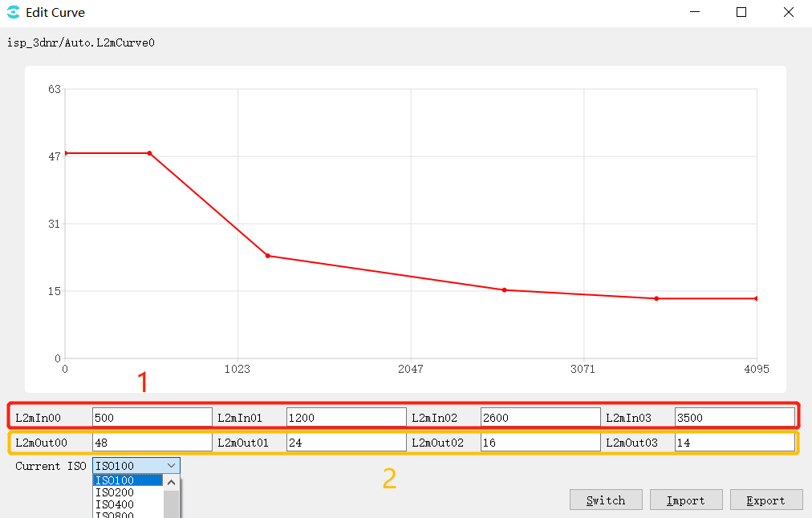Click the x-axis label 3071

(x=583, y=369)
